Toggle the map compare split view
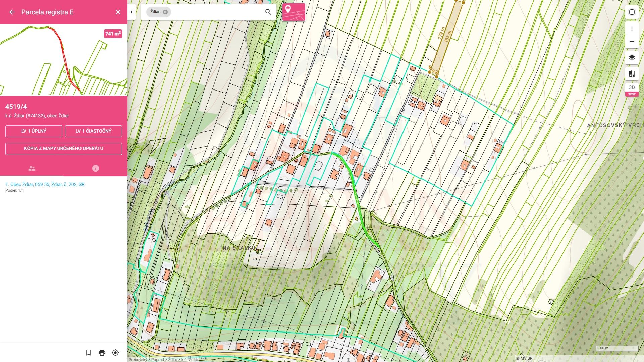 632,74
